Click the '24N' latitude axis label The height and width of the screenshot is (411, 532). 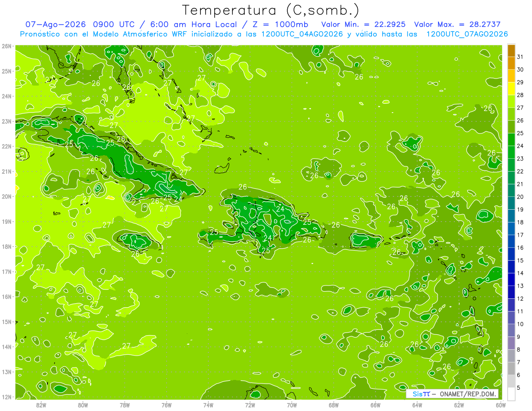pos(7,96)
